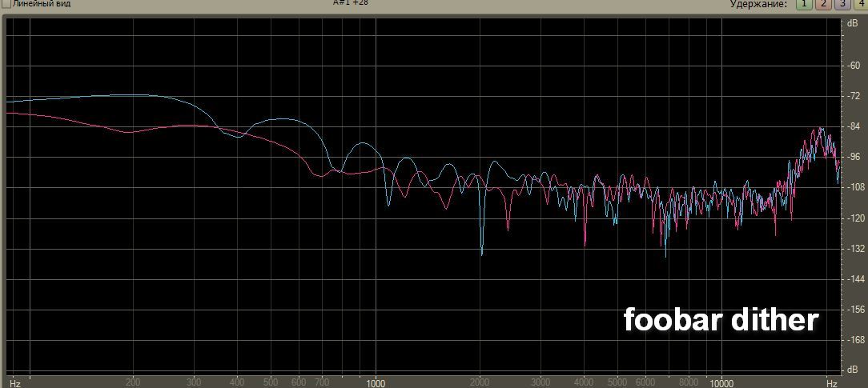Click the 3000 Hz frequency label

pos(540,382)
